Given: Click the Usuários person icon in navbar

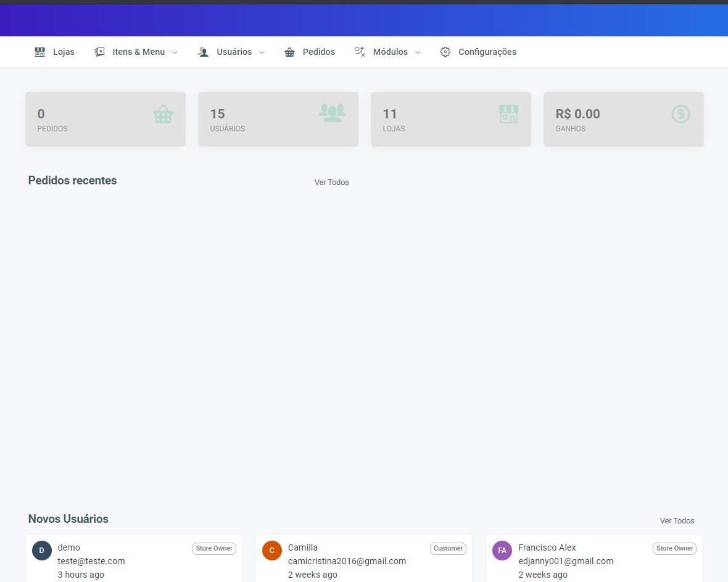Looking at the screenshot, I should tap(204, 52).
